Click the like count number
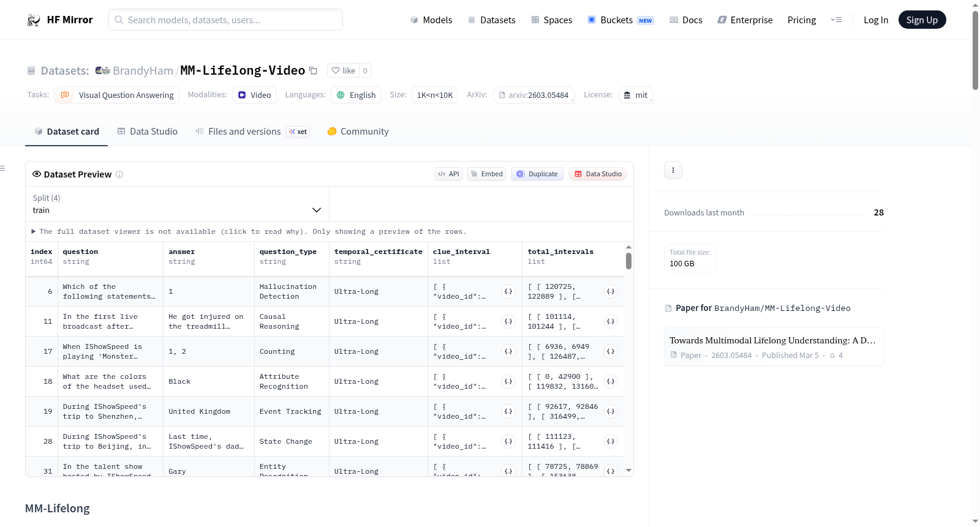The image size is (980, 527). (365, 70)
